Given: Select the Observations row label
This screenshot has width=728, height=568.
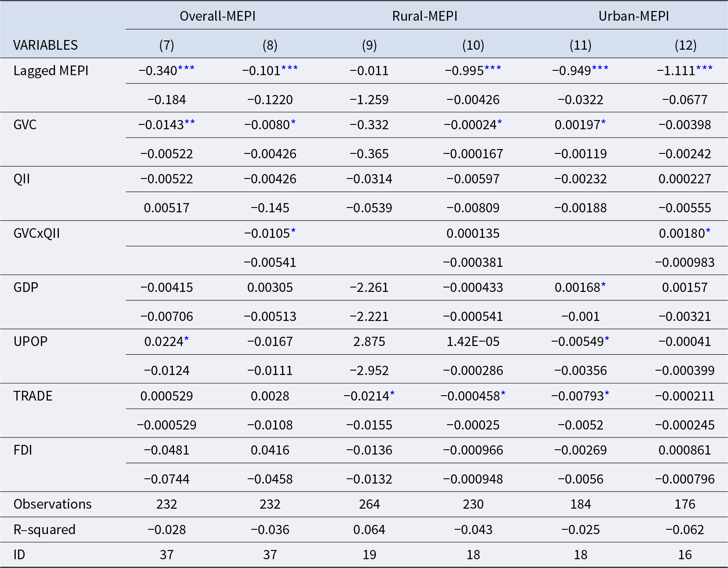Looking at the screenshot, I should (x=52, y=504).
